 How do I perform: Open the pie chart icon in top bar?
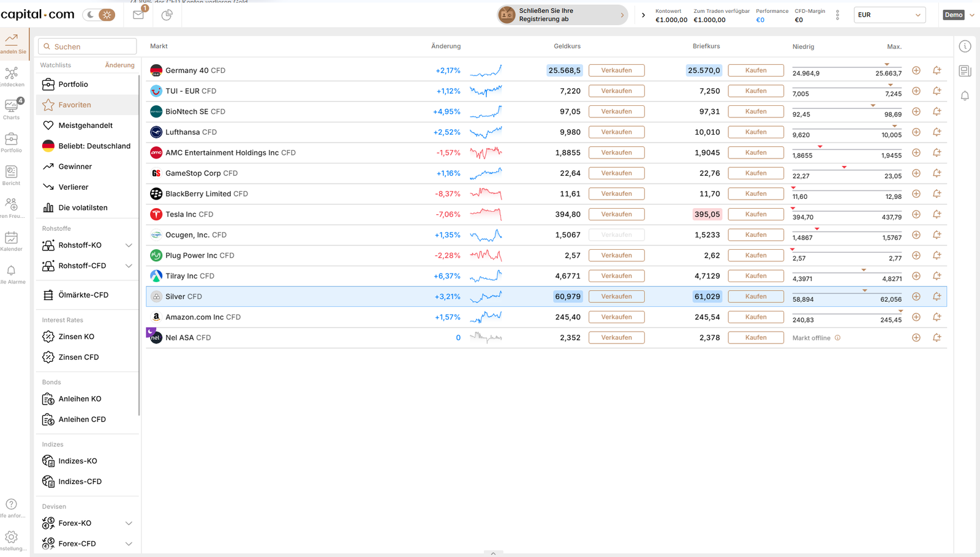click(167, 15)
